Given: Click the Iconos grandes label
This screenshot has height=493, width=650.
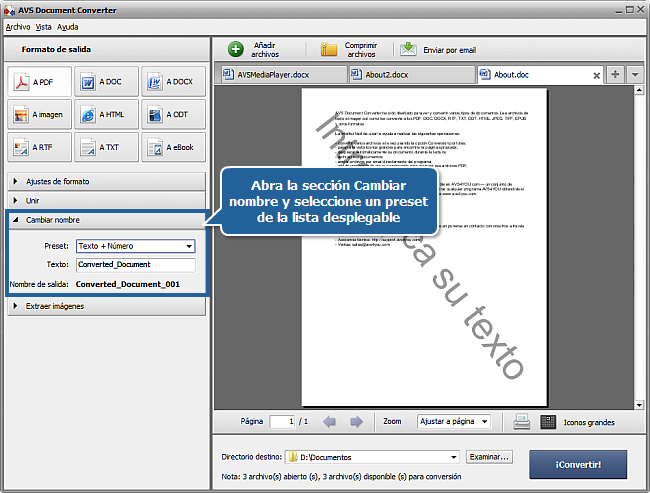Looking at the screenshot, I should pyautogui.click(x=589, y=422).
